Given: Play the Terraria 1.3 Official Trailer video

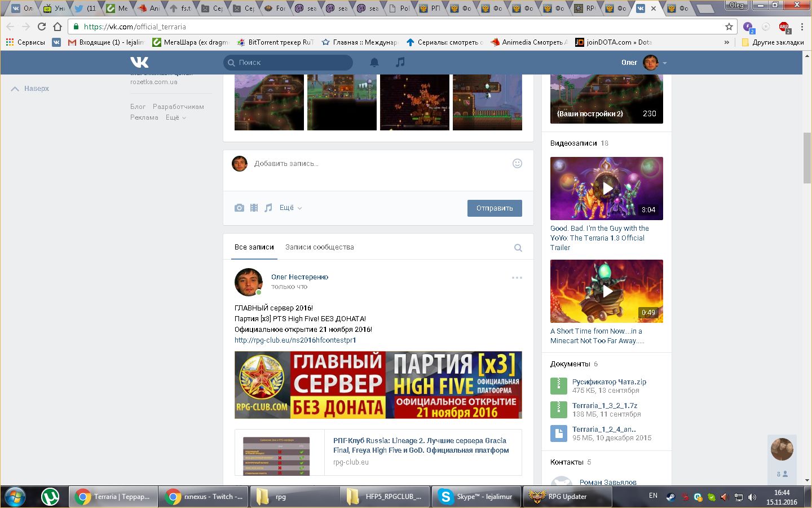Looking at the screenshot, I should (x=607, y=188).
